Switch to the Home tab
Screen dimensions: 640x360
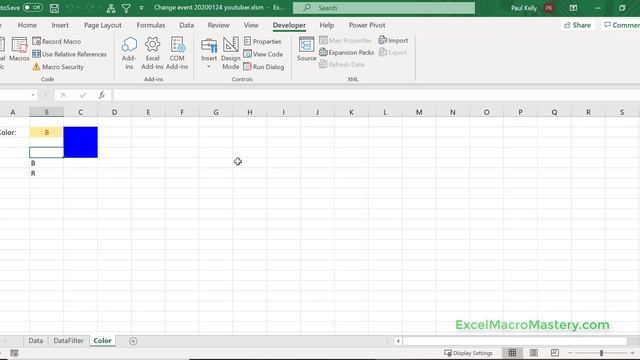pos(27,25)
